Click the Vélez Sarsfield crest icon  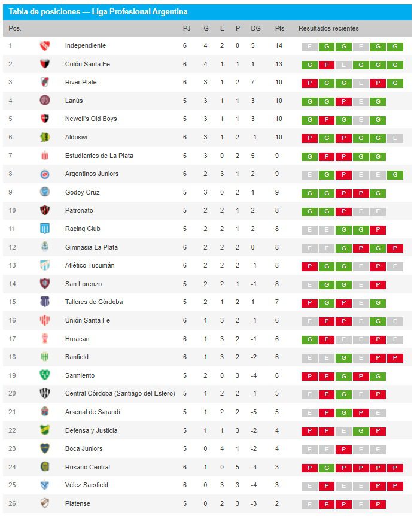44,485
